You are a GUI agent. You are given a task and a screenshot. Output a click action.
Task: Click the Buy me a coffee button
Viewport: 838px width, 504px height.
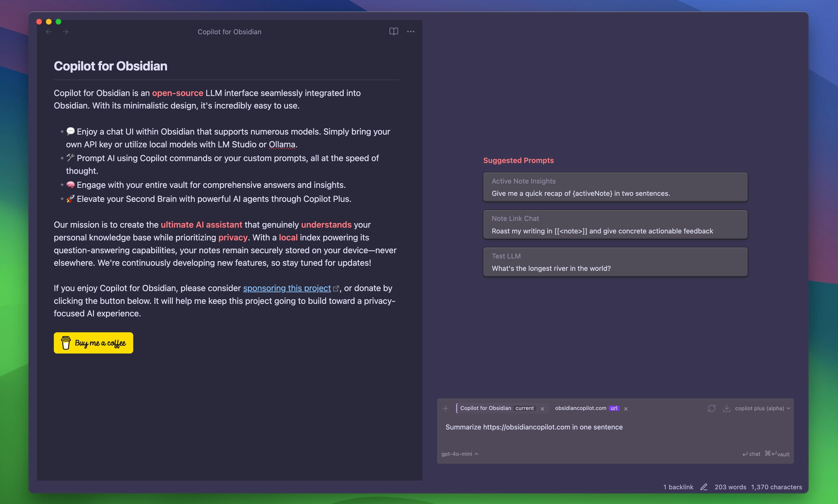pyautogui.click(x=93, y=343)
